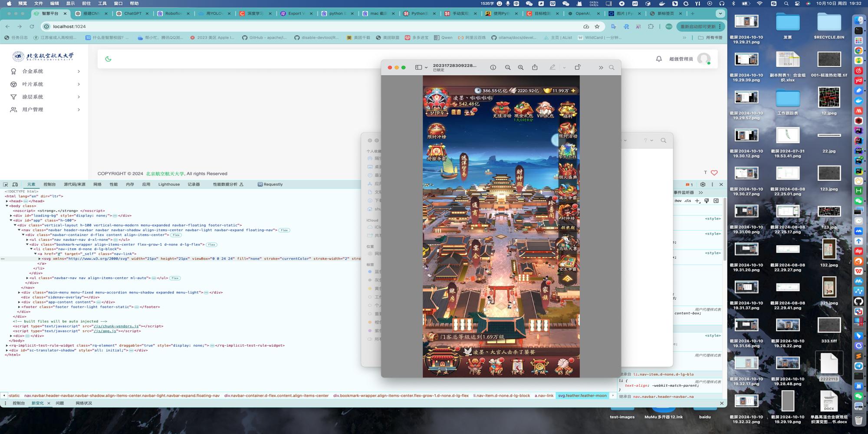Open the ChatGPT browser tab
This screenshot has height=434, width=868.
click(x=132, y=13)
